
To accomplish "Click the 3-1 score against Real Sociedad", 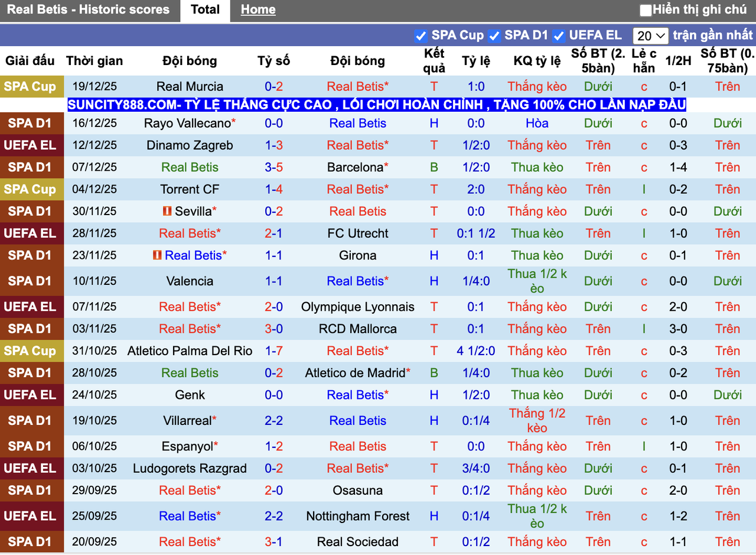I will 274,542.
